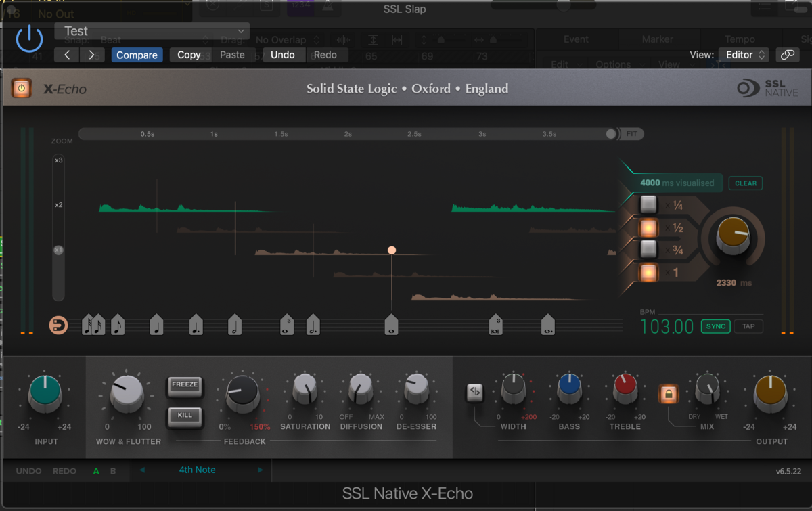Select the whole note delay marker
812x511 pixels.
(x=391, y=326)
